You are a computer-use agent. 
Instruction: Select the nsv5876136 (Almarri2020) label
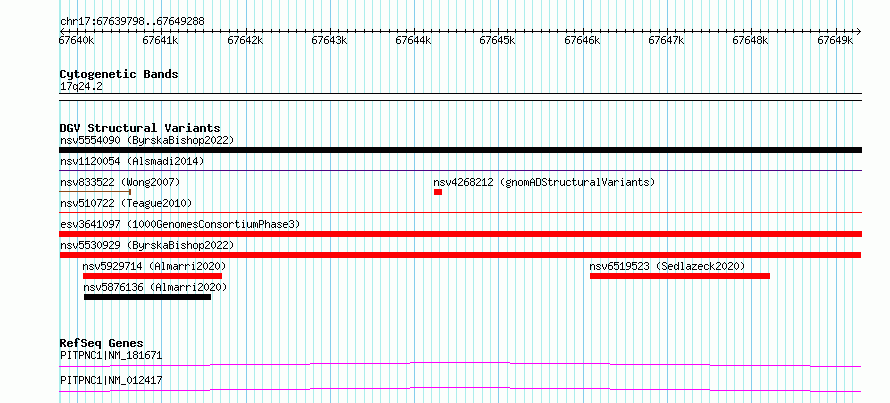(x=155, y=287)
